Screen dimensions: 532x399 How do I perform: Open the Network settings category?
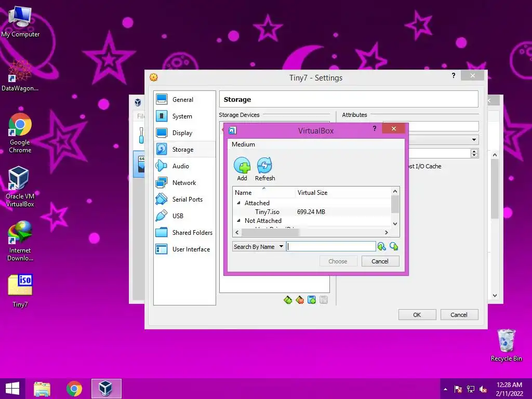click(x=184, y=182)
